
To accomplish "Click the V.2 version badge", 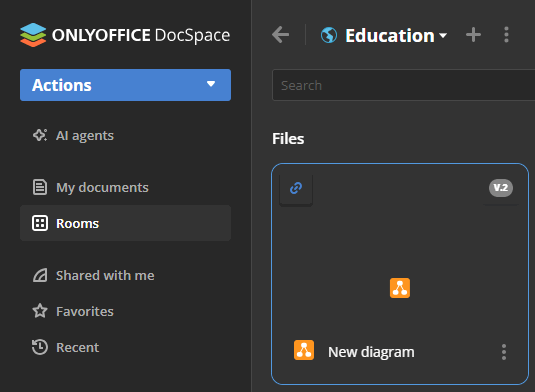I will (501, 188).
